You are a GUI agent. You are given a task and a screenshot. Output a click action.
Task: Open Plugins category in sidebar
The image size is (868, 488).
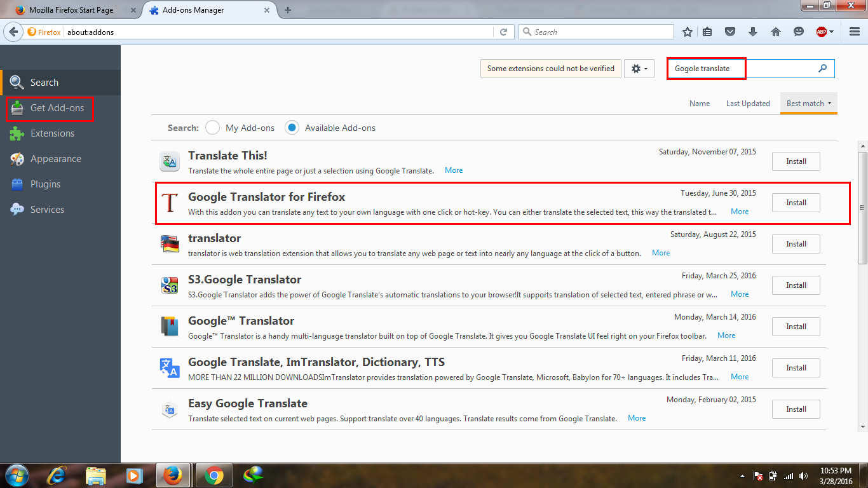pos(60,184)
